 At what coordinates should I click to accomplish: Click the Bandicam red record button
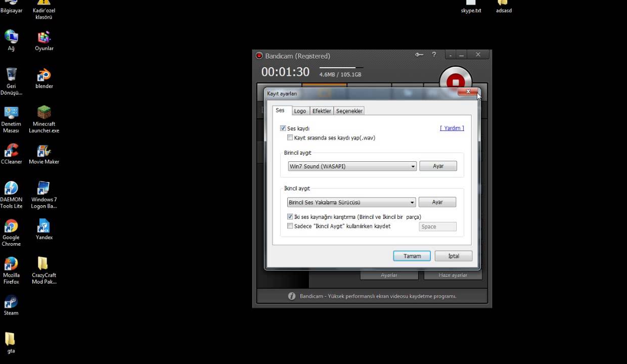pyautogui.click(x=456, y=81)
